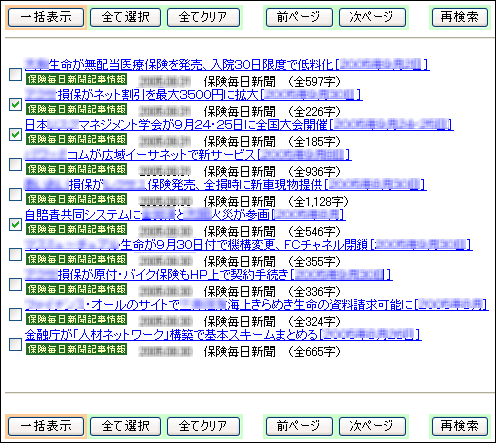Click the bottom 再検索 button

[460, 426]
